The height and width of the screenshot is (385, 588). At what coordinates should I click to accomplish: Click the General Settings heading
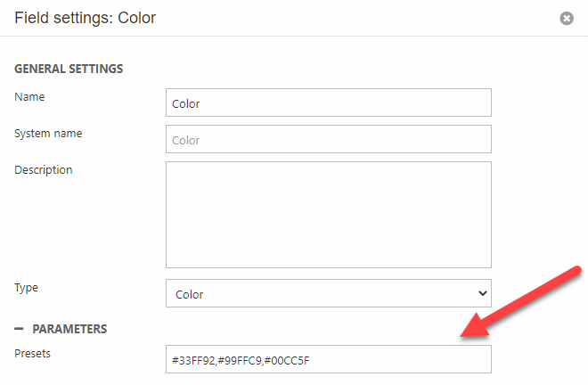click(x=69, y=69)
